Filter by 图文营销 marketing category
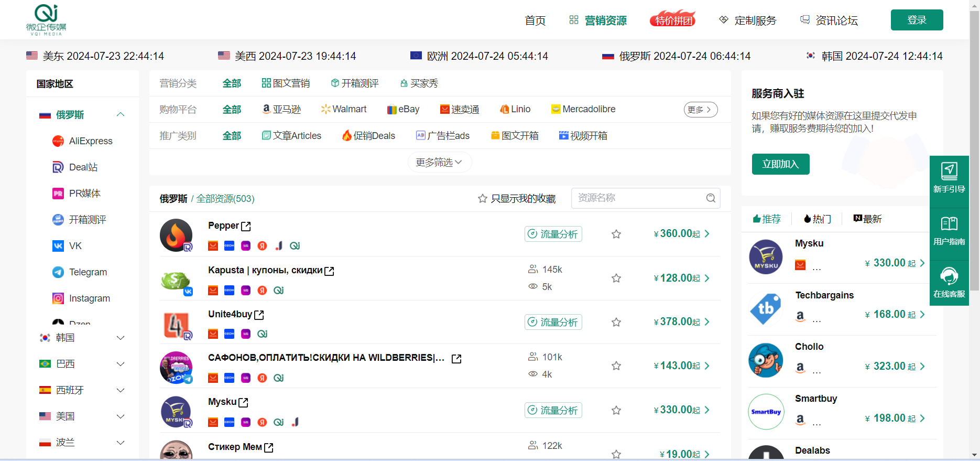The image size is (980, 461). coord(286,83)
